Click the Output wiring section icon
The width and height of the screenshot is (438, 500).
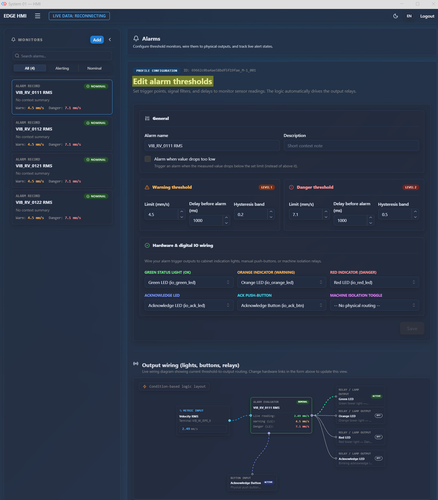[136, 364]
